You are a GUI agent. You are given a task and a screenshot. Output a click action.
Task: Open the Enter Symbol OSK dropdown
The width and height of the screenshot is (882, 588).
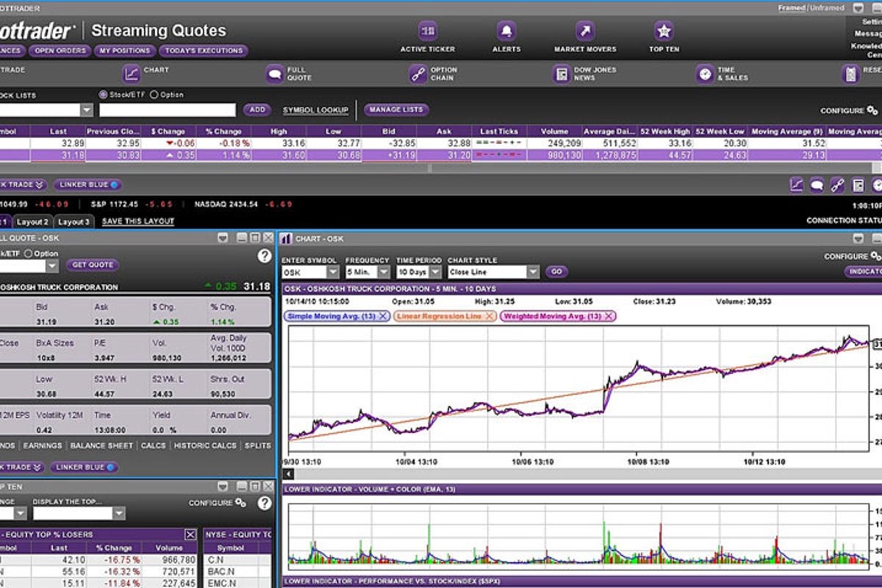pos(333,272)
